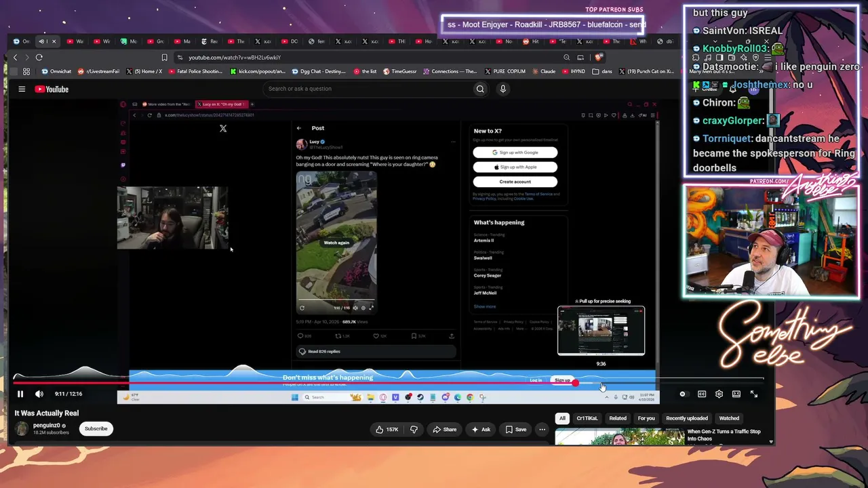Viewport: 868px width, 488px height.
Task: Select the All filter chip
Action: [561, 418]
